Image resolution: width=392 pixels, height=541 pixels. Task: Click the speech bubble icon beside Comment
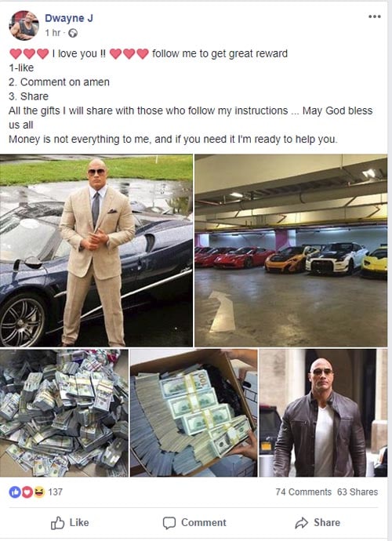(169, 523)
